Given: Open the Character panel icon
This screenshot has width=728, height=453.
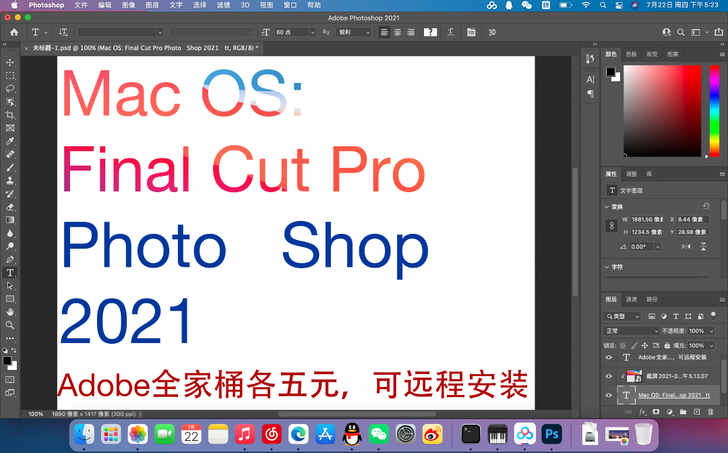Looking at the screenshot, I should tap(590, 79).
